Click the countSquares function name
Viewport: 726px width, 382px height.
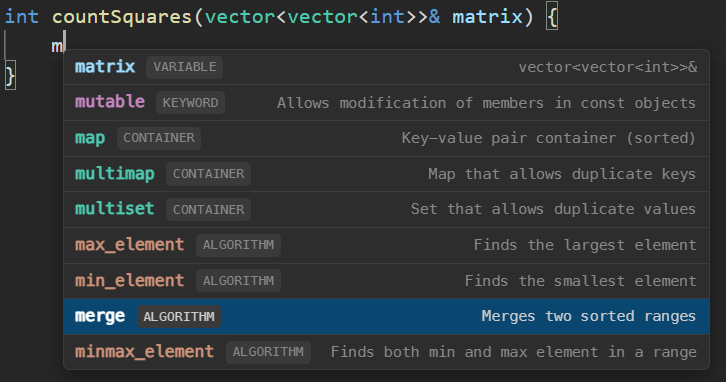point(122,17)
